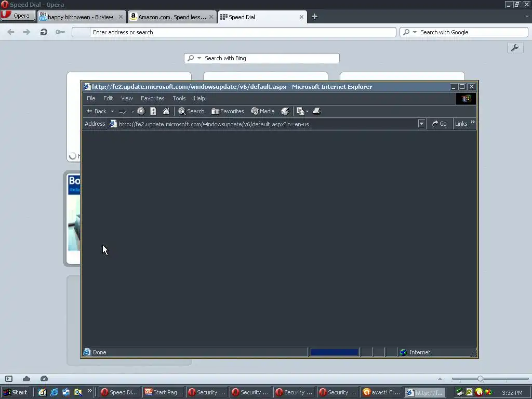Click the Windows logo throbber in IE

(466, 98)
